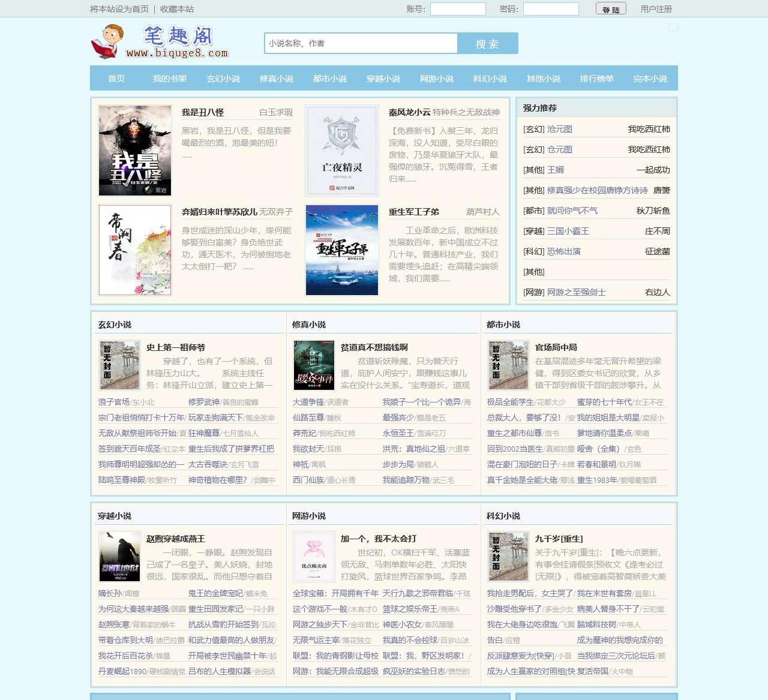Click the 笔趣阁 site logo

[x=160, y=41]
